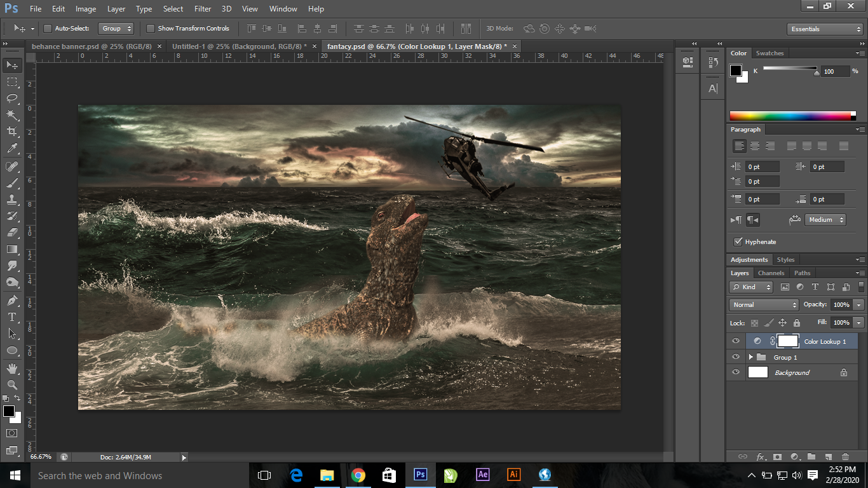Open the Normal blend mode dropdown

(x=763, y=305)
